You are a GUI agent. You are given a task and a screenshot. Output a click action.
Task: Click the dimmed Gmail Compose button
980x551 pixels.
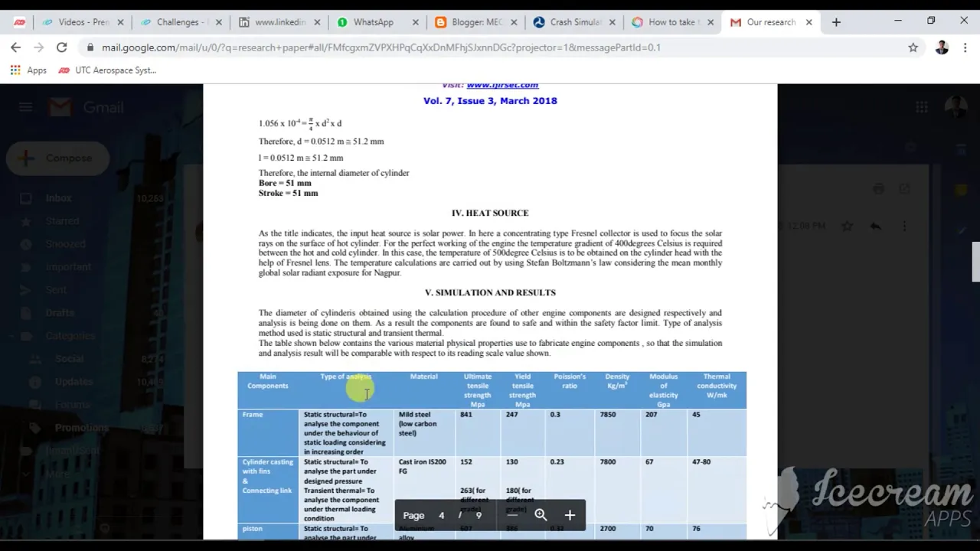[x=58, y=158]
